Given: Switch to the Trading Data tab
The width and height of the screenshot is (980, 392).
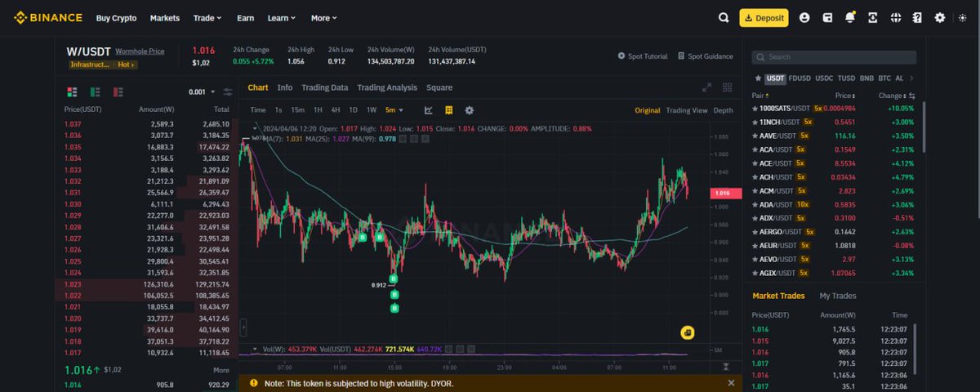Looking at the screenshot, I should [x=324, y=87].
